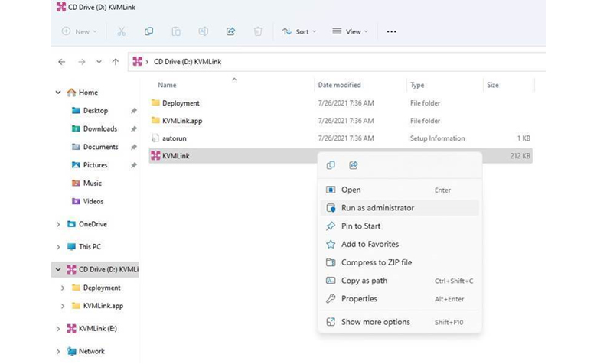Open Desktop in the sidebar

95,111
